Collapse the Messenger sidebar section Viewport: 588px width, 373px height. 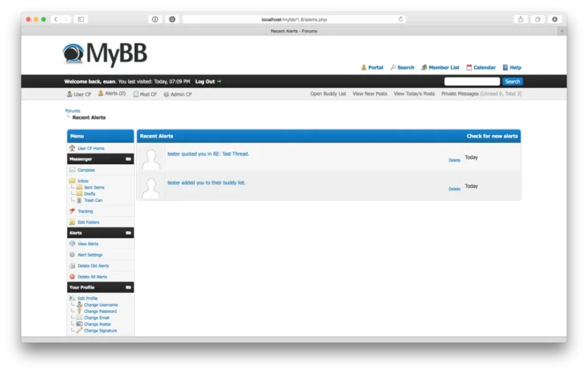click(x=127, y=159)
